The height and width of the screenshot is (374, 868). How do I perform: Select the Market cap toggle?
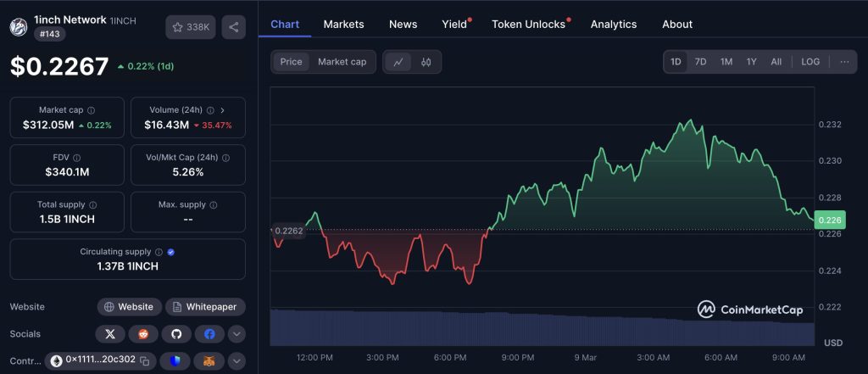(342, 62)
